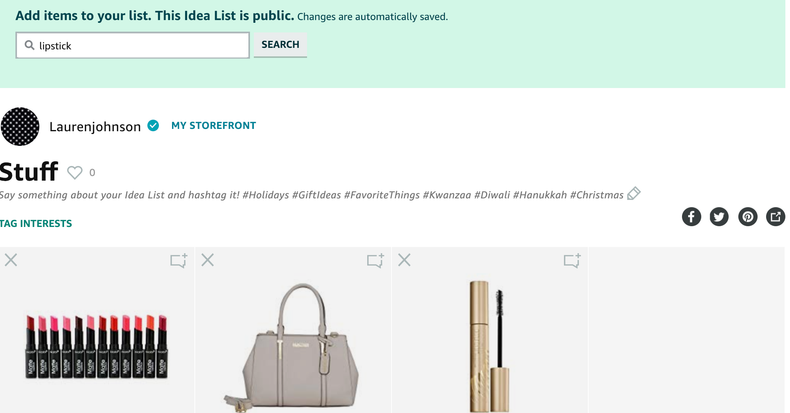Remove the gray handbag item with X
The image size is (790, 413).
207,260
